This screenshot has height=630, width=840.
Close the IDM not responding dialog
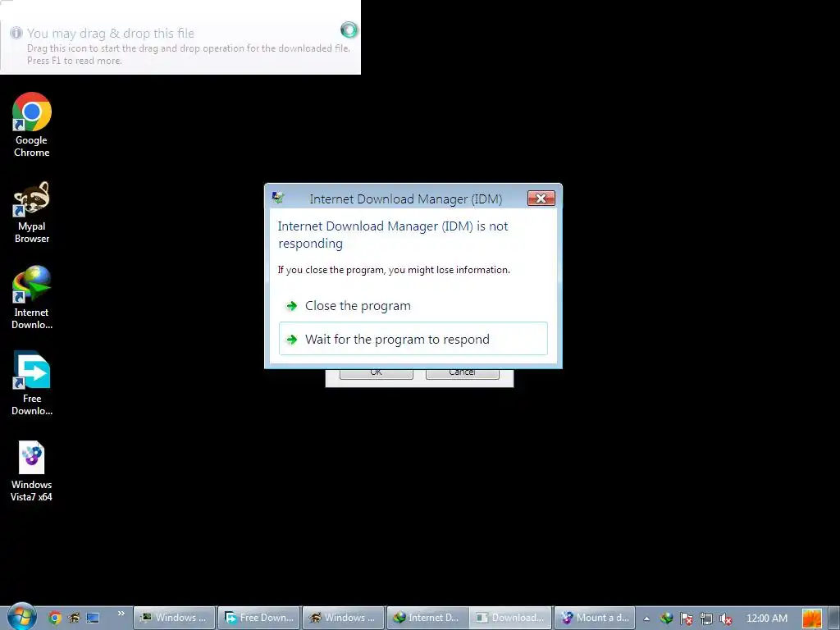pyautogui.click(x=541, y=199)
